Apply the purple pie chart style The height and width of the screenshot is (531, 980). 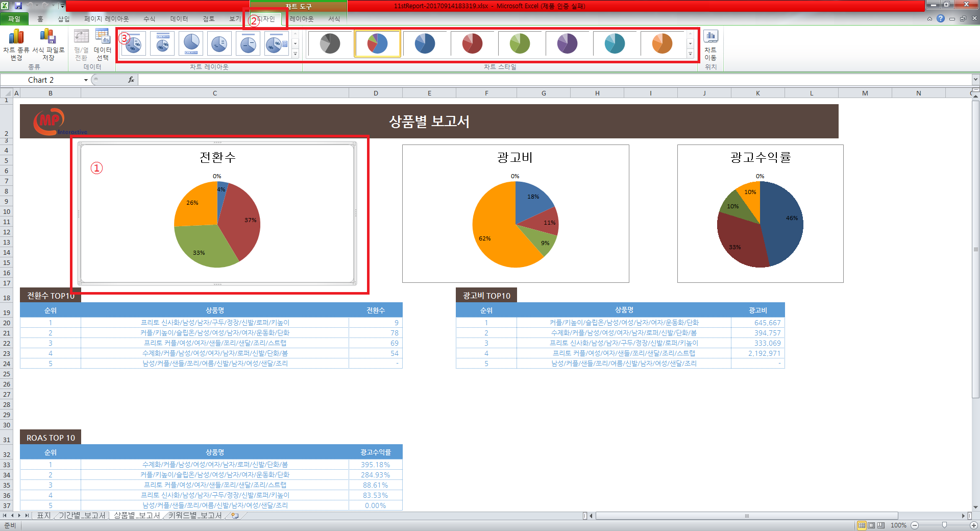coord(567,43)
